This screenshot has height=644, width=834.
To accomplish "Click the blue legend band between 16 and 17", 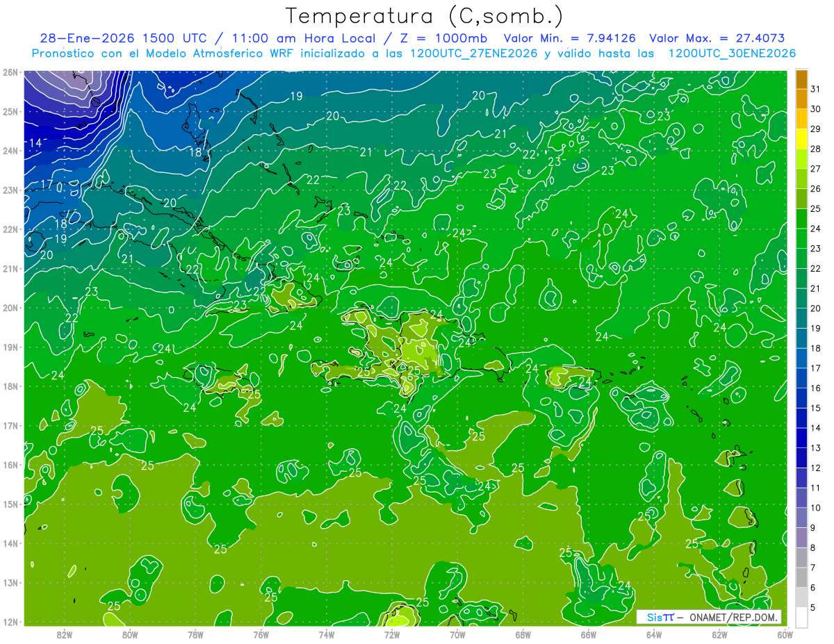I will 801,378.
